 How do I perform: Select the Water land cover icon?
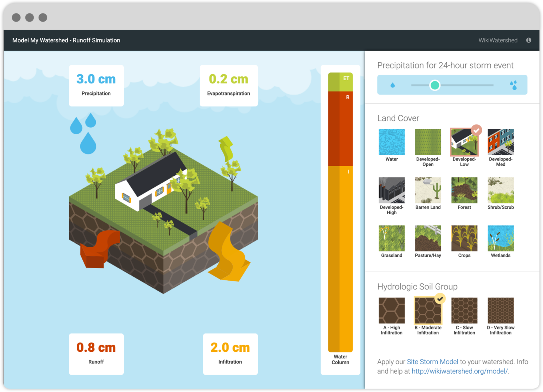click(x=391, y=141)
